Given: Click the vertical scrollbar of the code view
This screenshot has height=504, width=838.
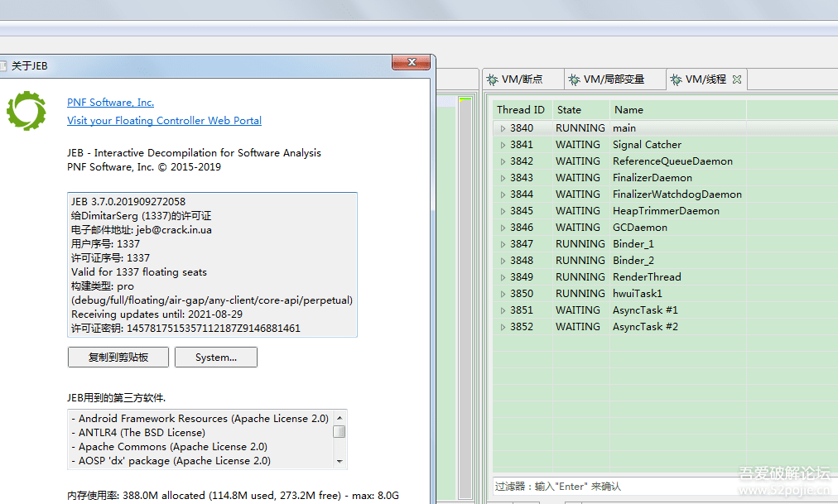Looking at the screenshot, I should pyautogui.click(x=465, y=299).
